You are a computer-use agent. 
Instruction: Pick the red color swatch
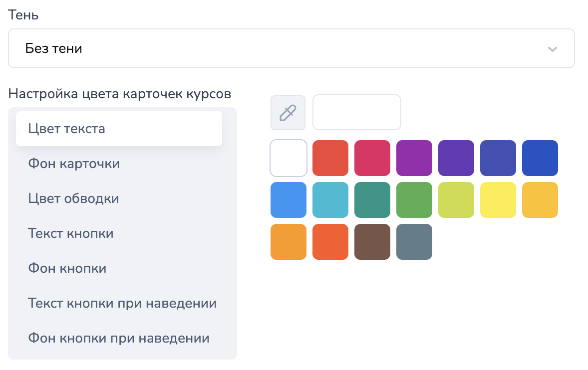(330, 158)
